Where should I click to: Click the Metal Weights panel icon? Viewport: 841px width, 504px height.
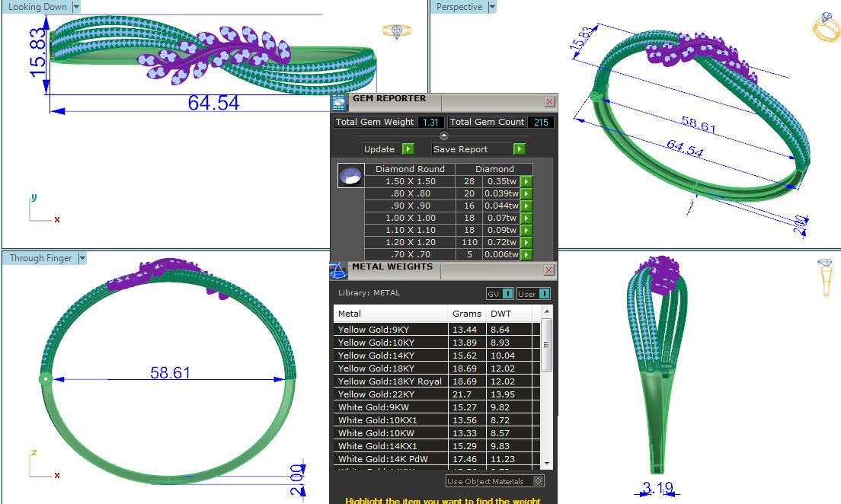click(x=338, y=271)
